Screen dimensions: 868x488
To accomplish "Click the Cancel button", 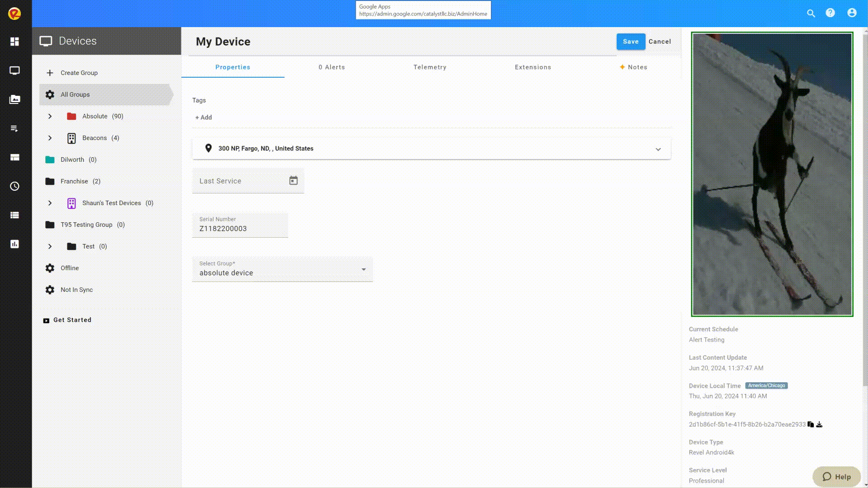I will coord(660,42).
